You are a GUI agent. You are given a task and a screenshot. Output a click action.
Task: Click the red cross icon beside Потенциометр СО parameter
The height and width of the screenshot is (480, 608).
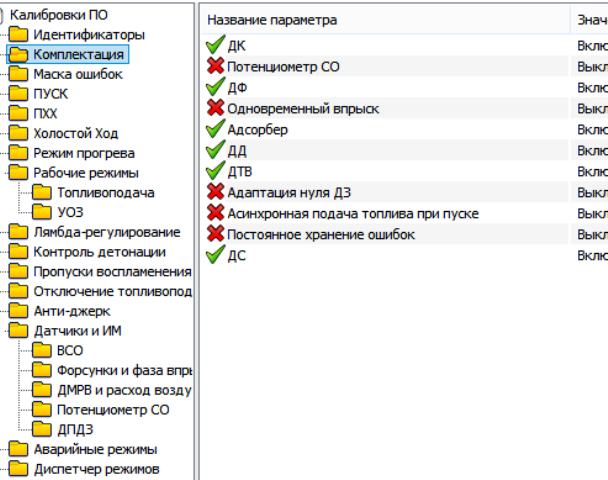pos(215,67)
